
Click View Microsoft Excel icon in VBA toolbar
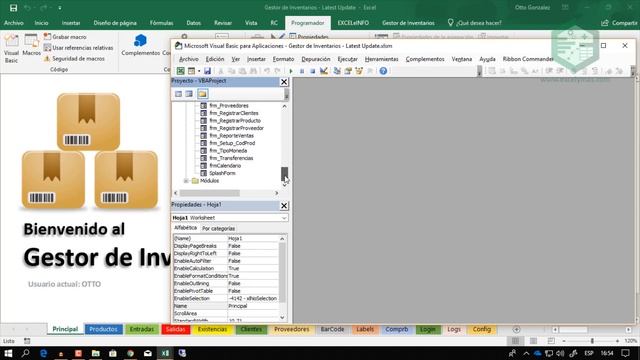click(180, 71)
